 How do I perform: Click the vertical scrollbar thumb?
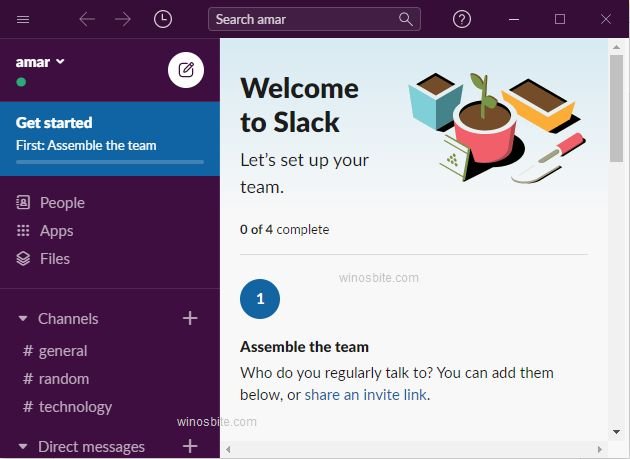(x=616, y=110)
